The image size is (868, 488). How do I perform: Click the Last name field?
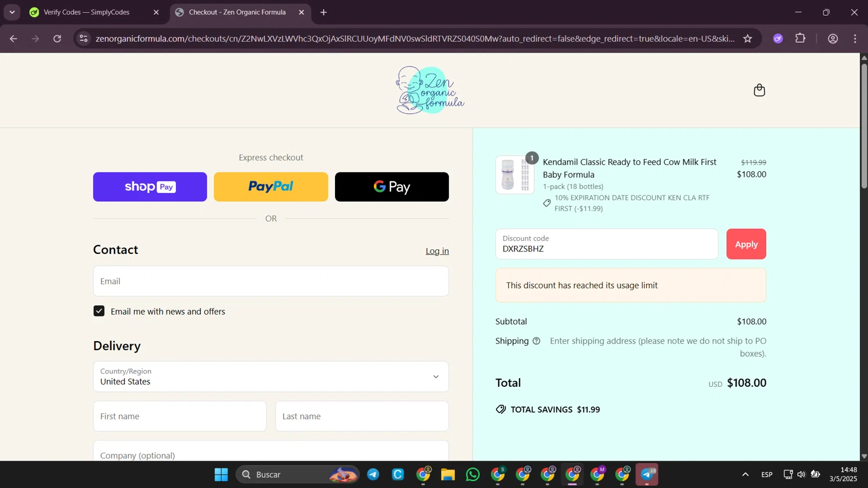pos(362,416)
